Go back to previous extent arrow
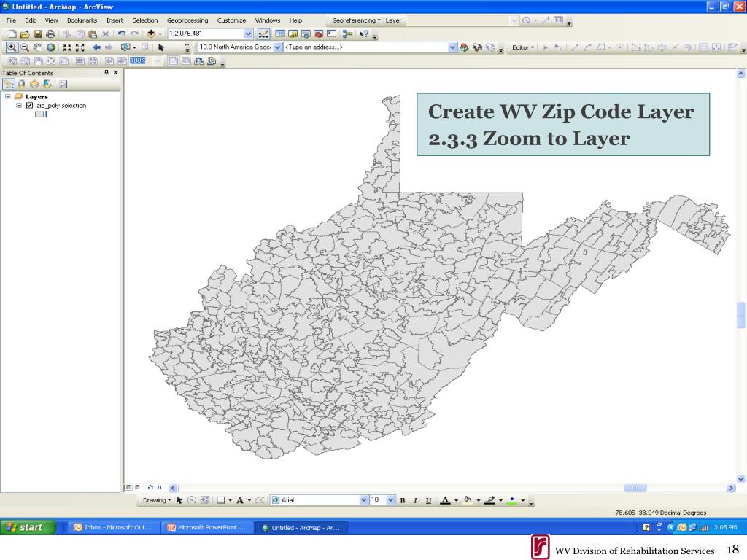747x560 pixels. coord(97,47)
